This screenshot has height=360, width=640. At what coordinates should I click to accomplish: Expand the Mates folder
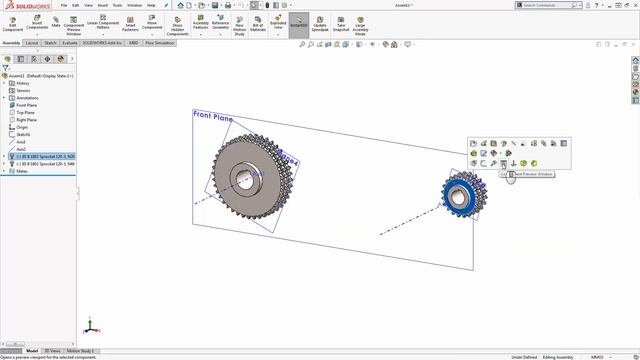4,171
